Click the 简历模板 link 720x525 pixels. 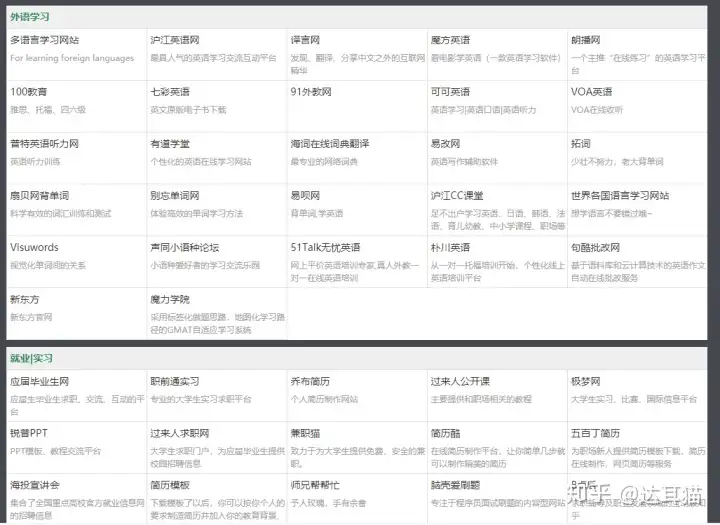pos(170,485)
